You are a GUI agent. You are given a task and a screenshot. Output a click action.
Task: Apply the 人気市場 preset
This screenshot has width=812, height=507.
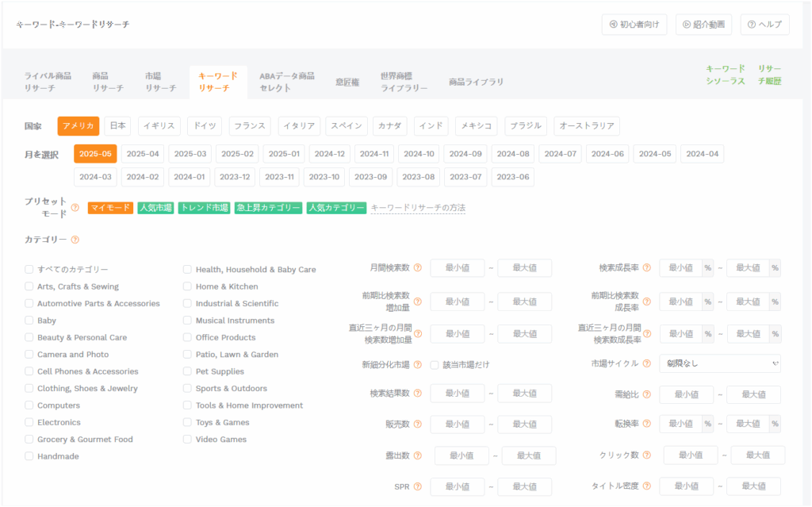point(155,208)
